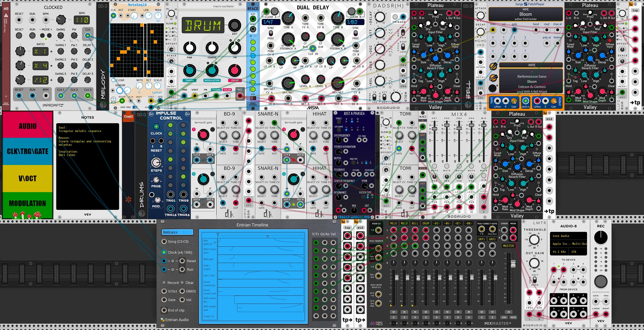Viewport: 644px width, 330px height.
Task: Open the DRUM model display menu
Action: [203, 25]
